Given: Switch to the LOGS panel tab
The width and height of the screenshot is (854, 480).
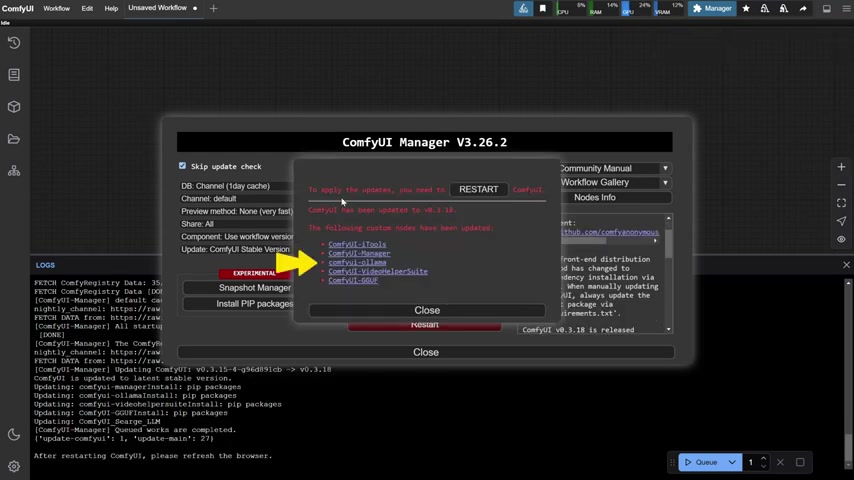Looking at the screenshot, I should [45, 265].
